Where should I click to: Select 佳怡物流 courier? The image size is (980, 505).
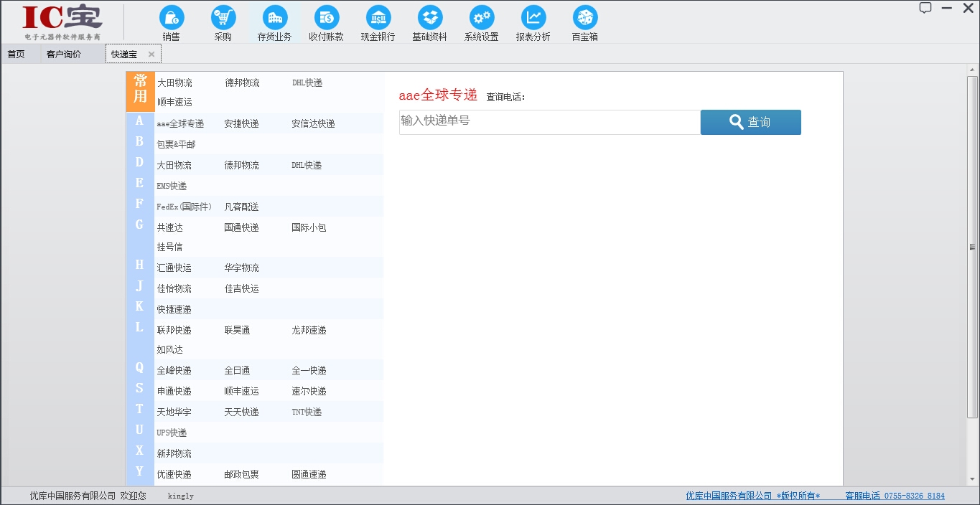(x=174, y=289)
